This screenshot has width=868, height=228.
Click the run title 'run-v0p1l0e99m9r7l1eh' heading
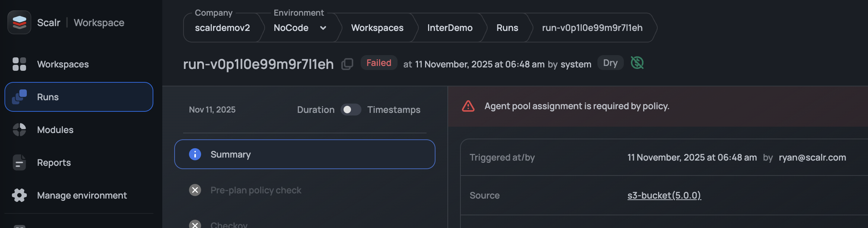pos(258,64)
